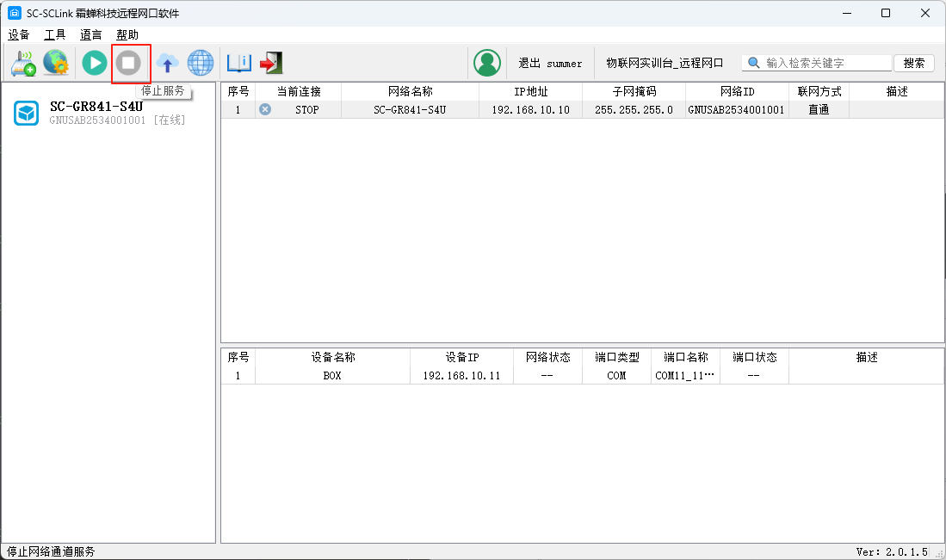
Task: Open the 工具 menu
Action: [x=55, y=35]
